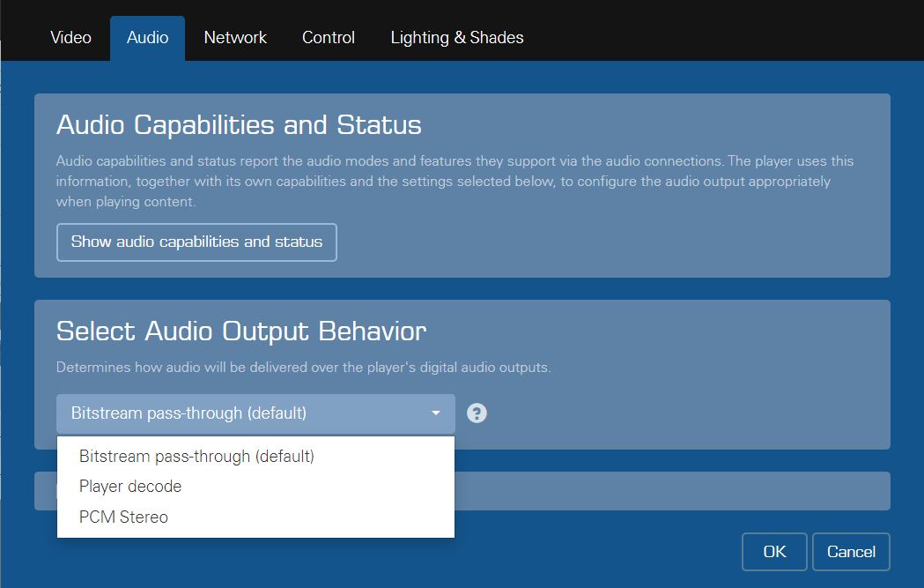Click help question mark icon
This screenshot has width=924, height=588.
point(477,413)
